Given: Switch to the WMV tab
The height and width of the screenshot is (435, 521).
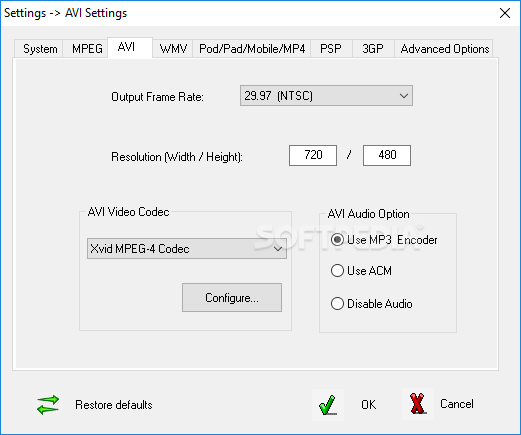Looking at the screenshot, I should click(x=173, y=49).
